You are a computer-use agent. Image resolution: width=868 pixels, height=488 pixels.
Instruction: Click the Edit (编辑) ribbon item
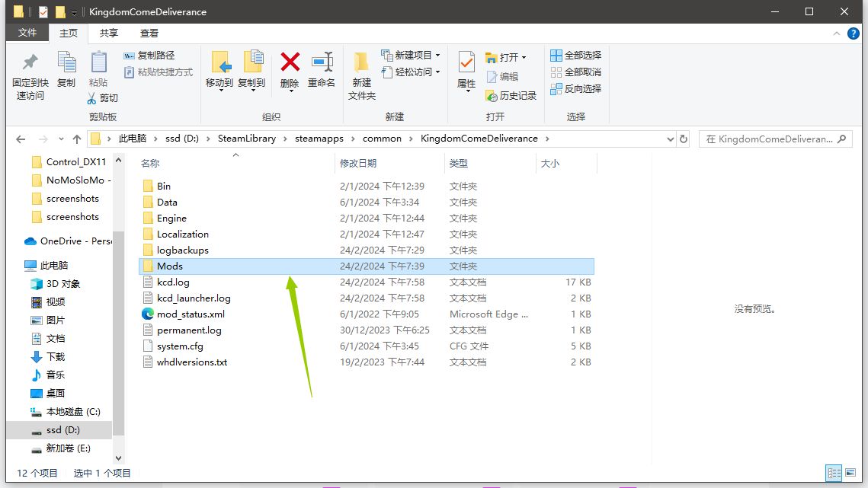tap(503, 76)
